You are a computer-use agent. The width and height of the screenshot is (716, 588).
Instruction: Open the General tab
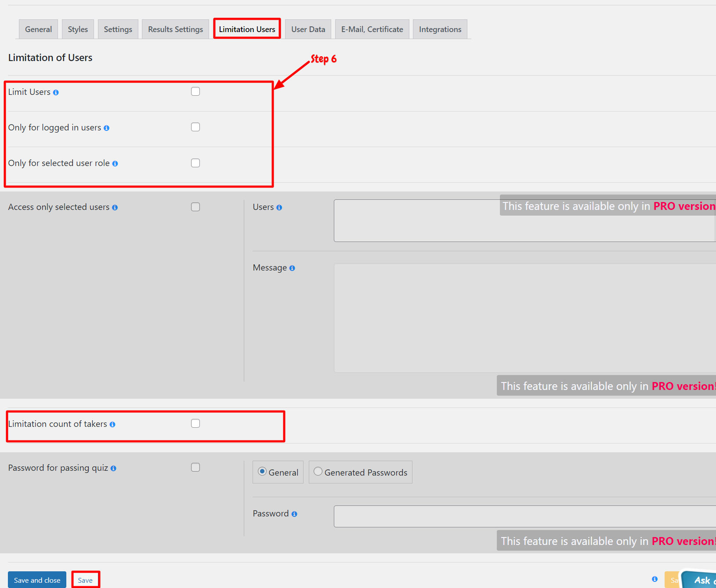coord(38,29)
